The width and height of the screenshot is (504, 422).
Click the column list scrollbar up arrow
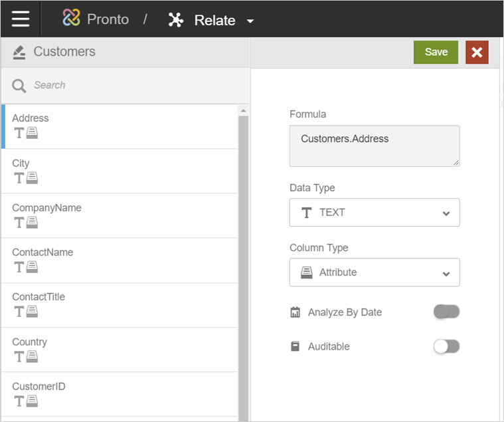pyautogui.click(x=243, y=110)
